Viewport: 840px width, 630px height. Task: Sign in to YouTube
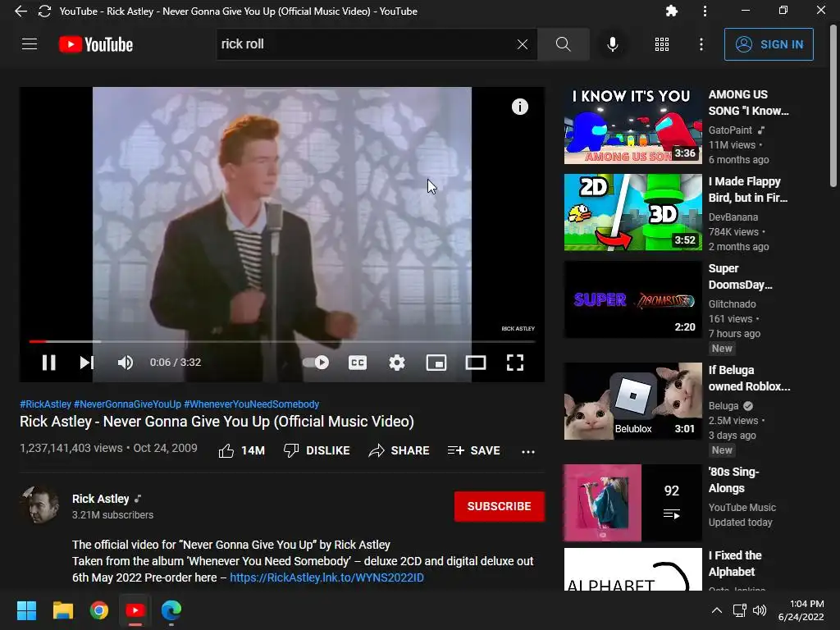coord(769,44)
